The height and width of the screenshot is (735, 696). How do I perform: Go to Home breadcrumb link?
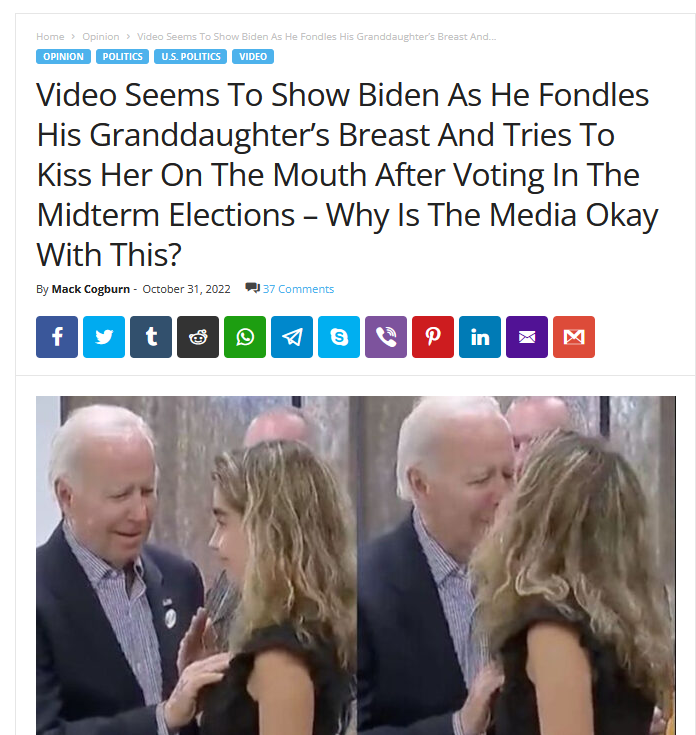[x=50, y=37]
